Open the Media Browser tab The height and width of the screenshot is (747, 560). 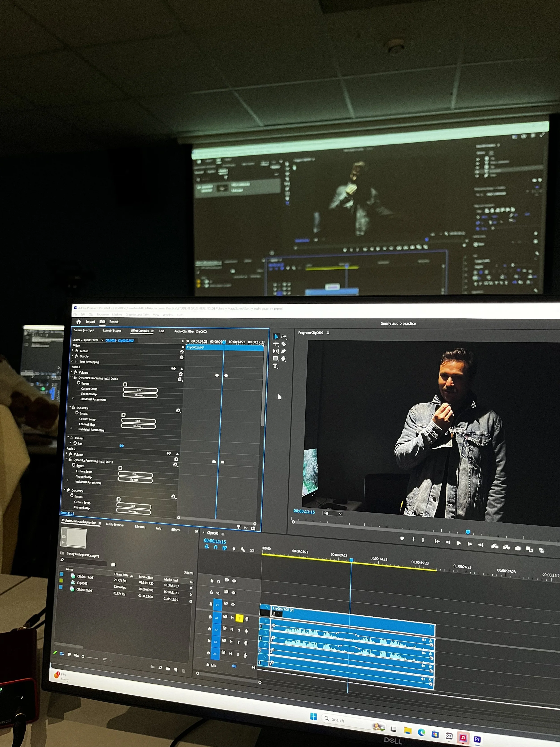coord(115,524)
